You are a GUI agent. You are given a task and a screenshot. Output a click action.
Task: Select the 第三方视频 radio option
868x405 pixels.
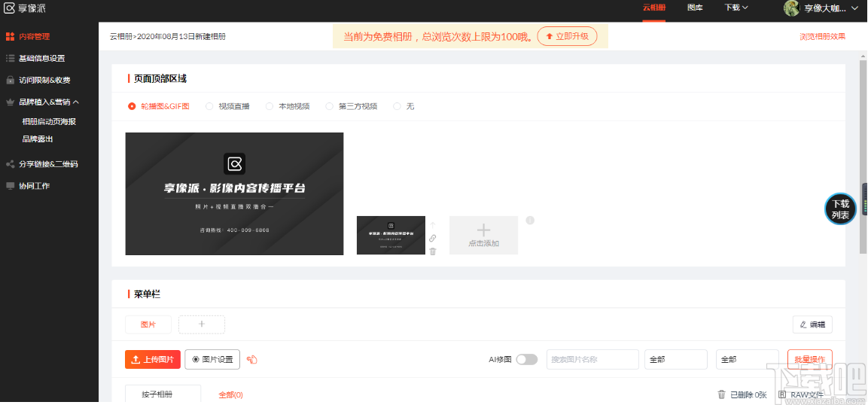coord(352,106)
